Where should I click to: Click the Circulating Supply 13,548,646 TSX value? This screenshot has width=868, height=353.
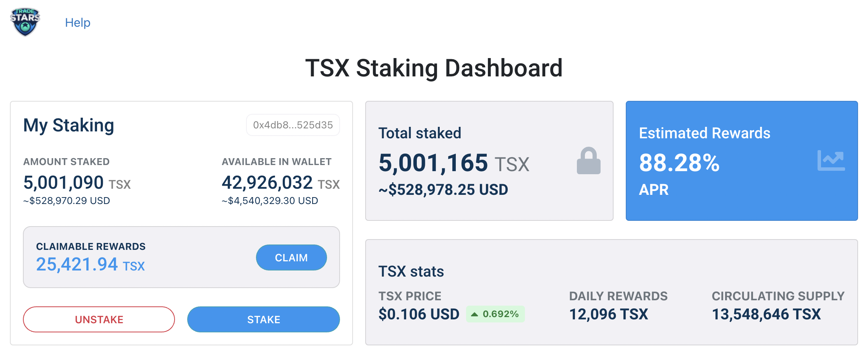click(766, 314)
